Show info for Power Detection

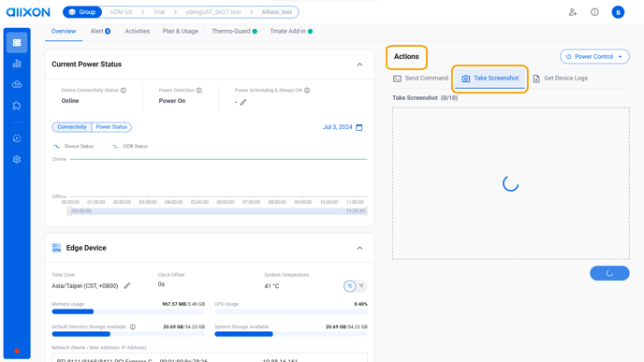pos(199,91)
